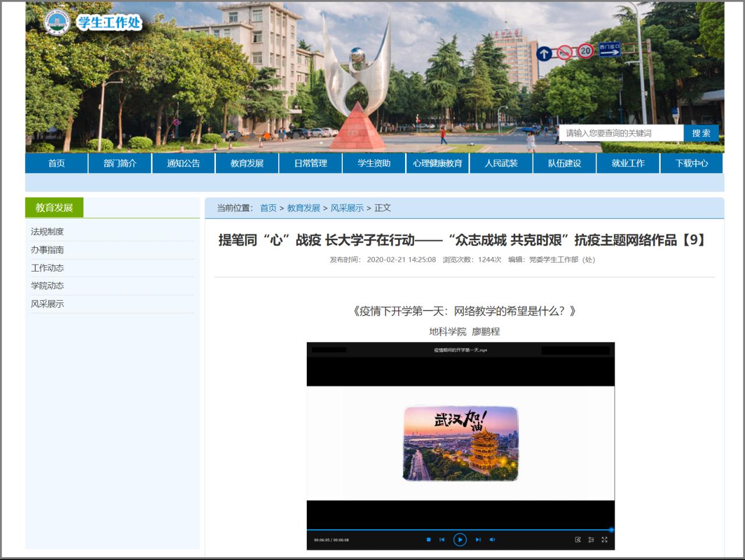The height and width of the screenshot is (560, 745).
Task: Select 学院动态 in the sidebar
Action: pyautogui.click(x=48, y=286)
